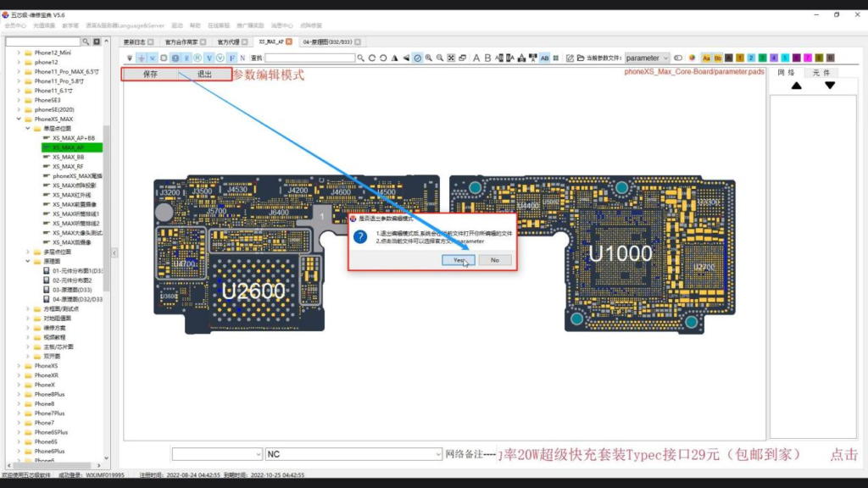Click the rotate counterclockwise toolbar icon
The height and width of the screenshot is (488, 868).
tap(383, 58)
